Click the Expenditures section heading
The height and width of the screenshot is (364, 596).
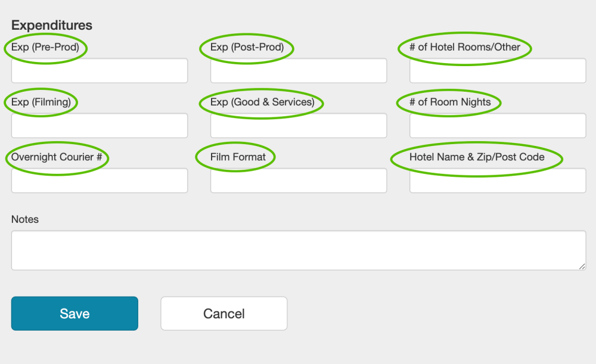(52, 26)
